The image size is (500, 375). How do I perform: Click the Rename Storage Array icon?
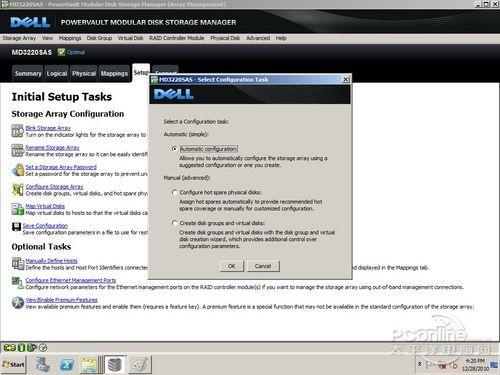pyautogui.click(x=17, y=150)
